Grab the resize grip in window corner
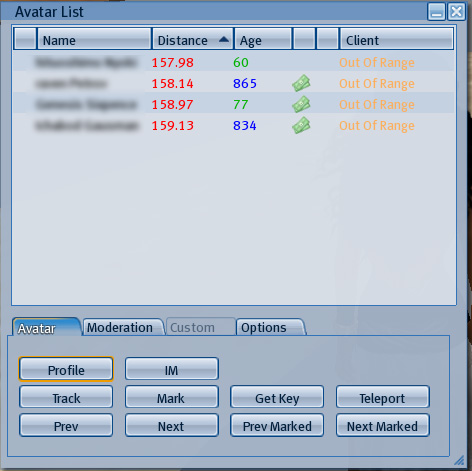 pos(460,460)
